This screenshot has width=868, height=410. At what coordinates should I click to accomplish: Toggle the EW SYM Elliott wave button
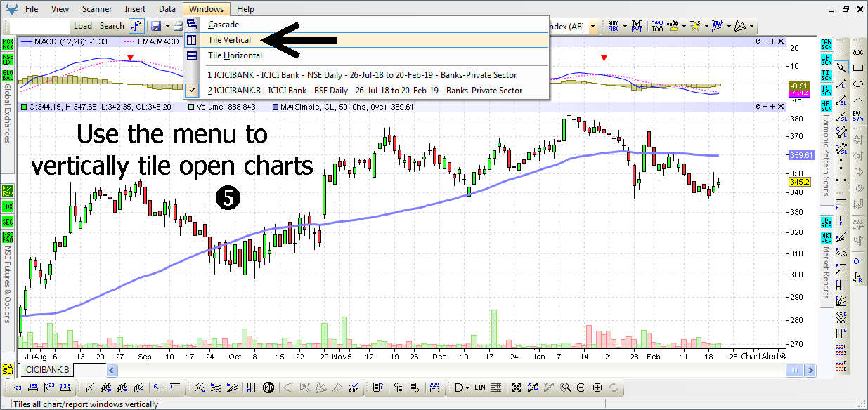[x=858, y=116]
